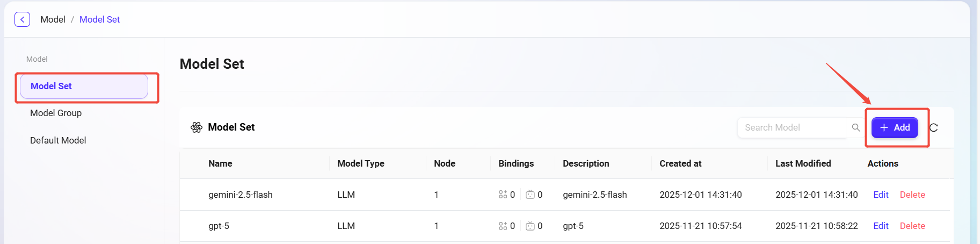Focus the Search Model input field

(x=791, y=127)
